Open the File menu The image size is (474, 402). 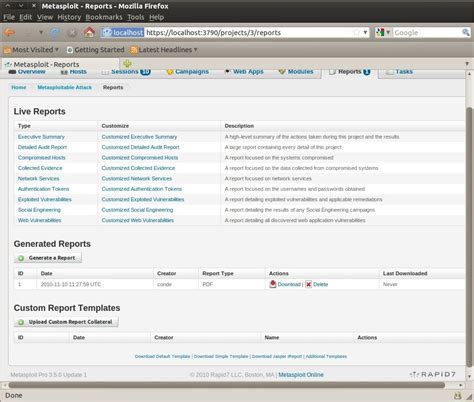(x=9, y=17)
